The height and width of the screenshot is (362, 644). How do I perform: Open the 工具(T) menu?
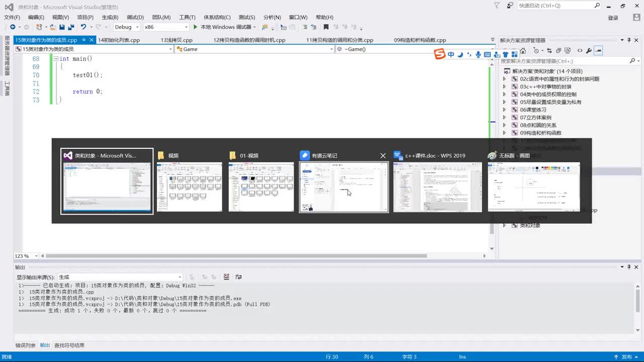click(x=187, y=17)
